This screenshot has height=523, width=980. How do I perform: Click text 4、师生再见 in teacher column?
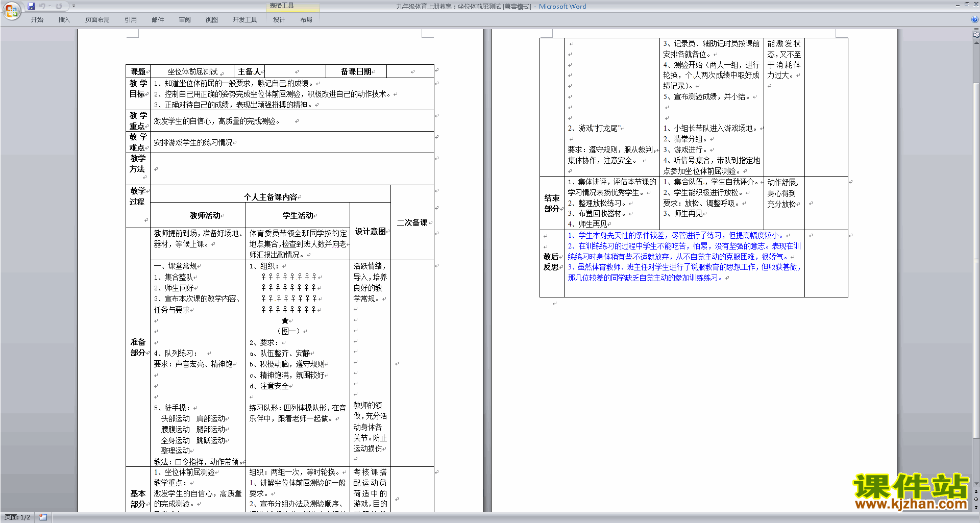pos(587,224)
